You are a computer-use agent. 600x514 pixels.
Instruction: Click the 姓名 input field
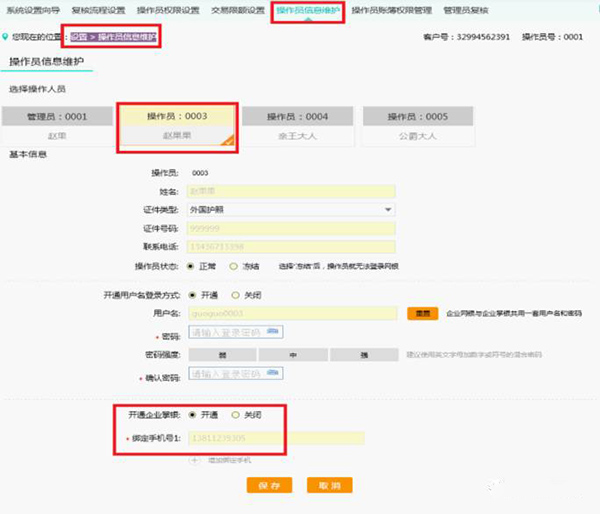tap(290, 191)
